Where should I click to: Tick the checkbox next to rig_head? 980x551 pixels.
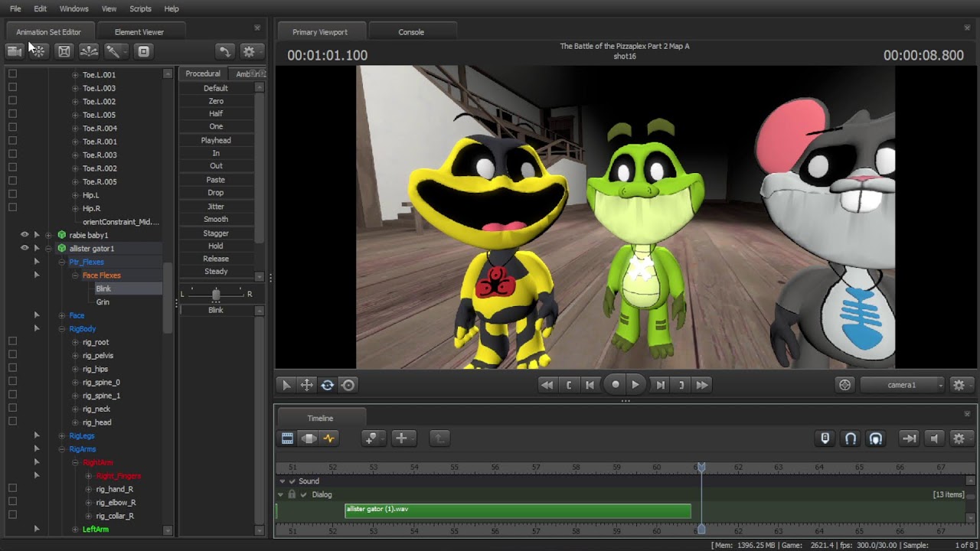12,422
